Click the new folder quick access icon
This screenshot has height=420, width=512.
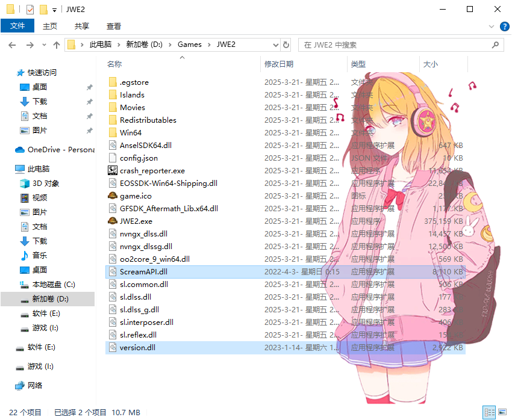[x=43, y=10]
